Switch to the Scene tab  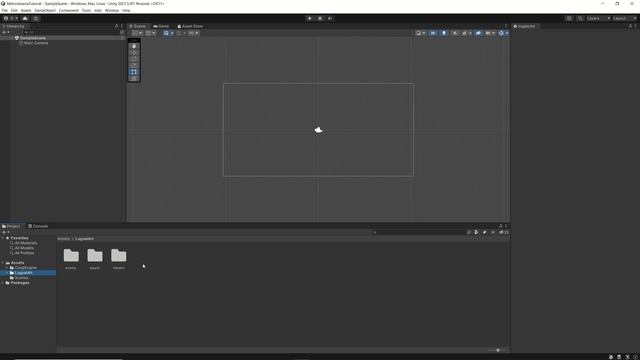click(138, 26)
